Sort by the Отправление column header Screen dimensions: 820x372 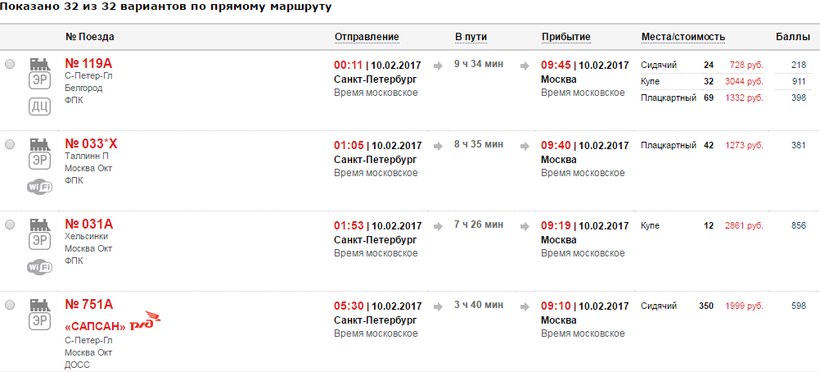tap(367, 37)
